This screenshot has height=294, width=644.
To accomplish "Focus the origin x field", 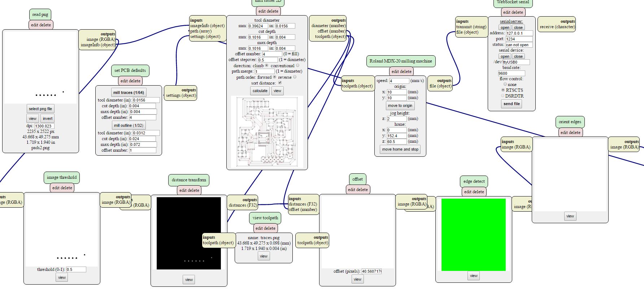I will click(x=397, y=92).
